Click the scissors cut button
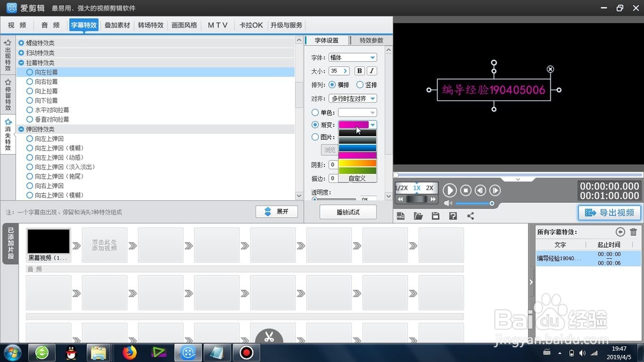This screenshot has height=362, width=644. tap(269, 336)
